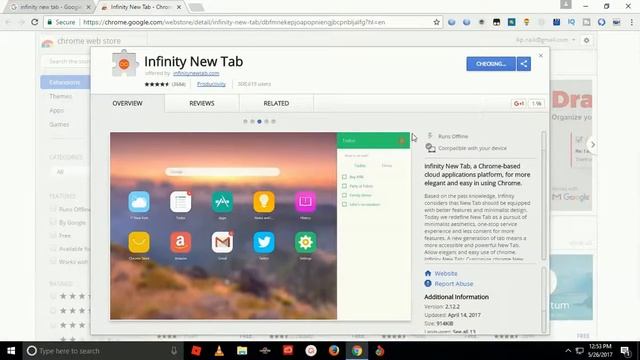This screenshot has width=640, height=360.
Task: Select Themes in the store sidebar
Action: coord(60,96)
